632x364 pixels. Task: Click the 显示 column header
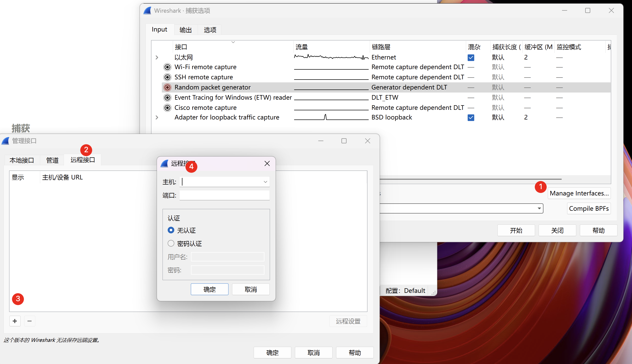pos(24,177)
